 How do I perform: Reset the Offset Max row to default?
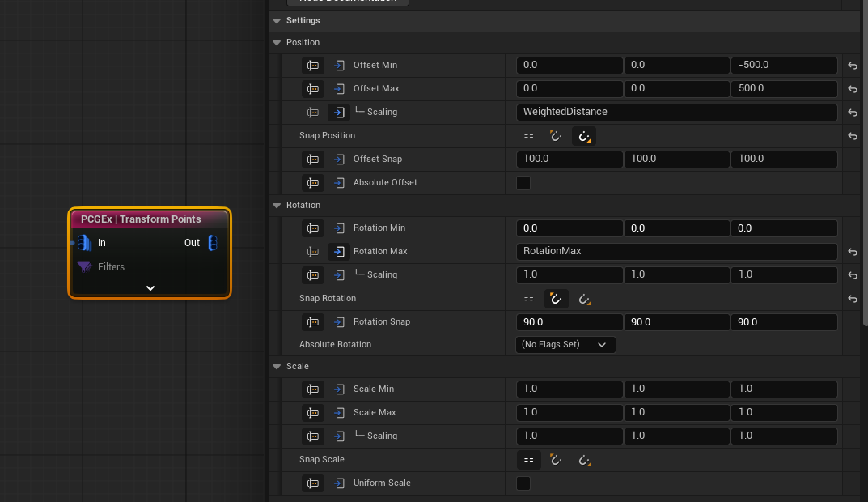852,89
